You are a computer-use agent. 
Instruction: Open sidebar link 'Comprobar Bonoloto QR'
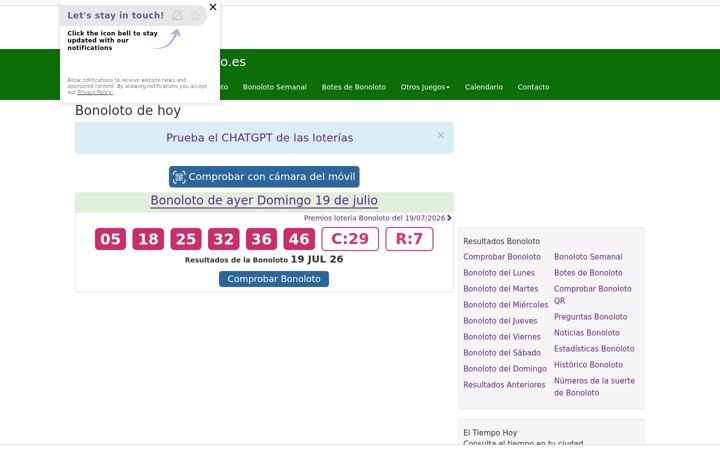pyautogui.click(x=593, y=295)
